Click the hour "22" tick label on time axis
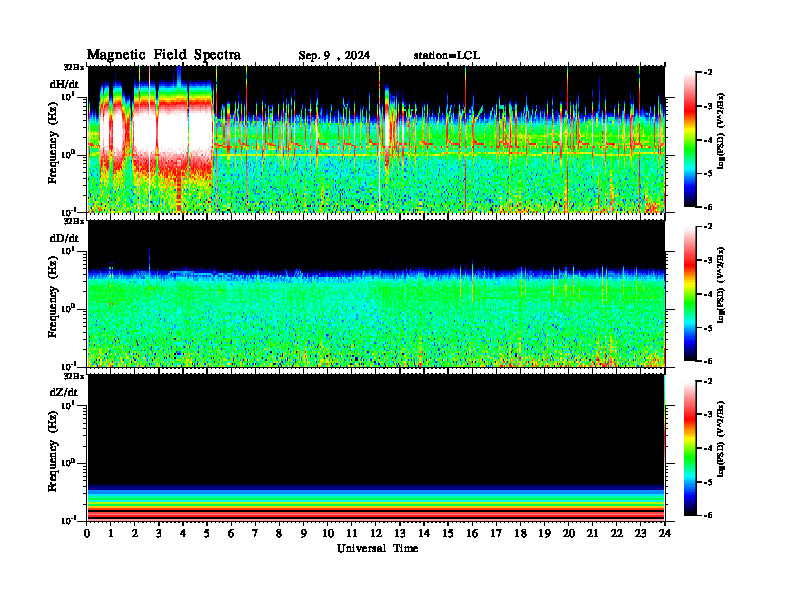The height and width of the screenshot is (612, 792). [x=616, y=533]
